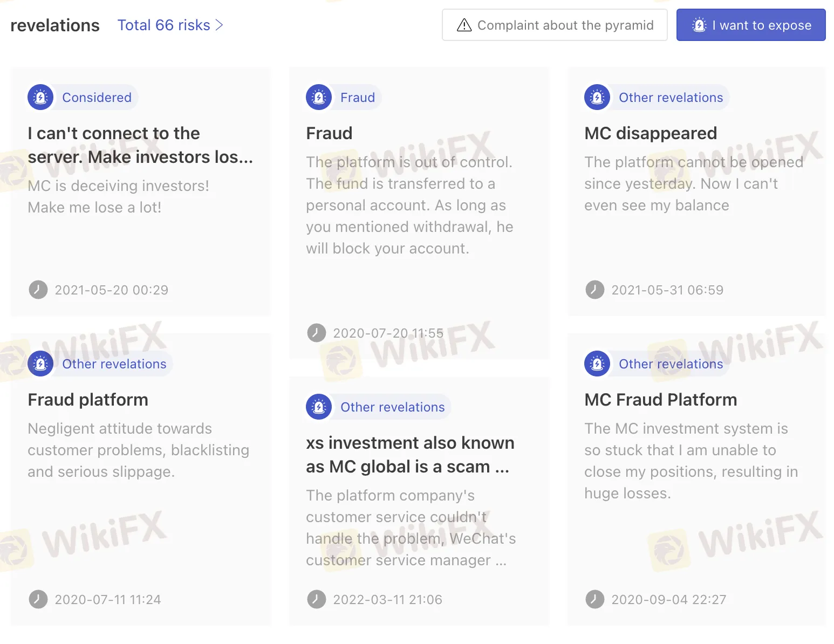This screenshot has width=834, height=644.
Task: Select the Fraud category tag
Action: [x=357, y=98]
